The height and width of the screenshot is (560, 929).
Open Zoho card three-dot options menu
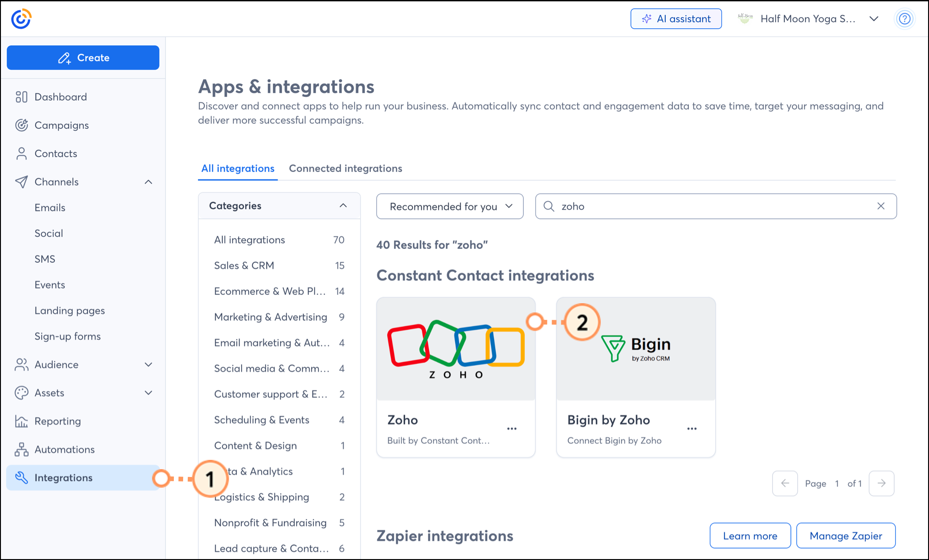point(512,429)
